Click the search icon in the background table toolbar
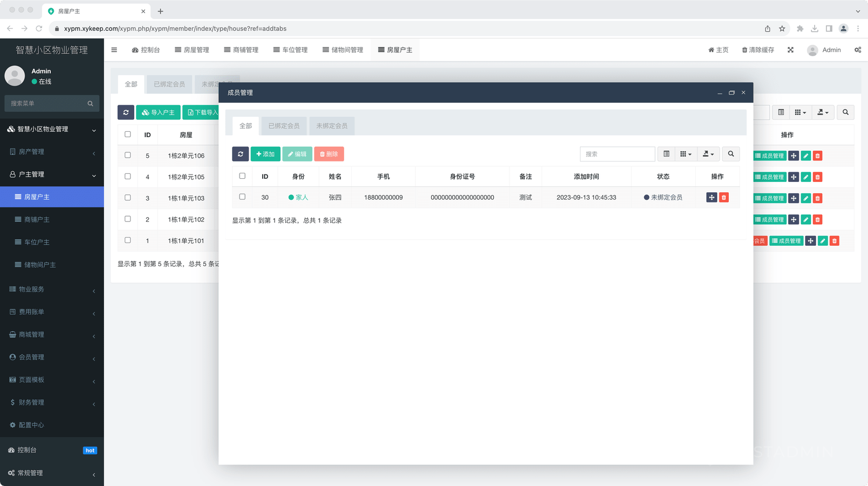 (845, 112)
